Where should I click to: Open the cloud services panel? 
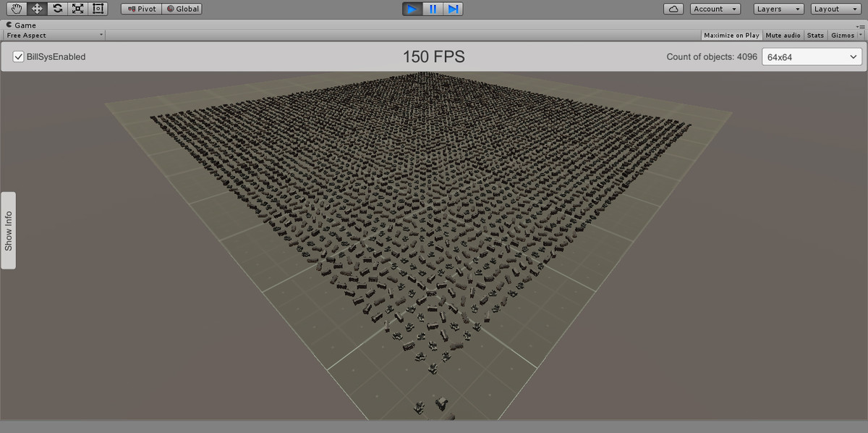pos(673,9)
